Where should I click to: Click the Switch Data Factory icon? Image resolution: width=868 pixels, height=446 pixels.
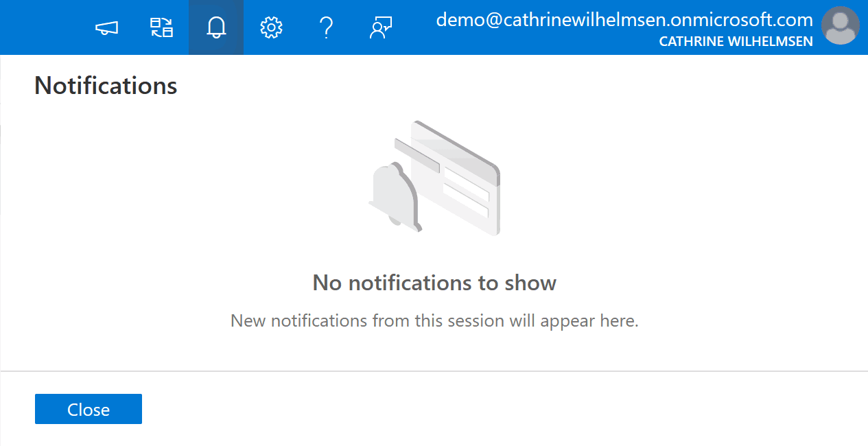pos(162,27)
